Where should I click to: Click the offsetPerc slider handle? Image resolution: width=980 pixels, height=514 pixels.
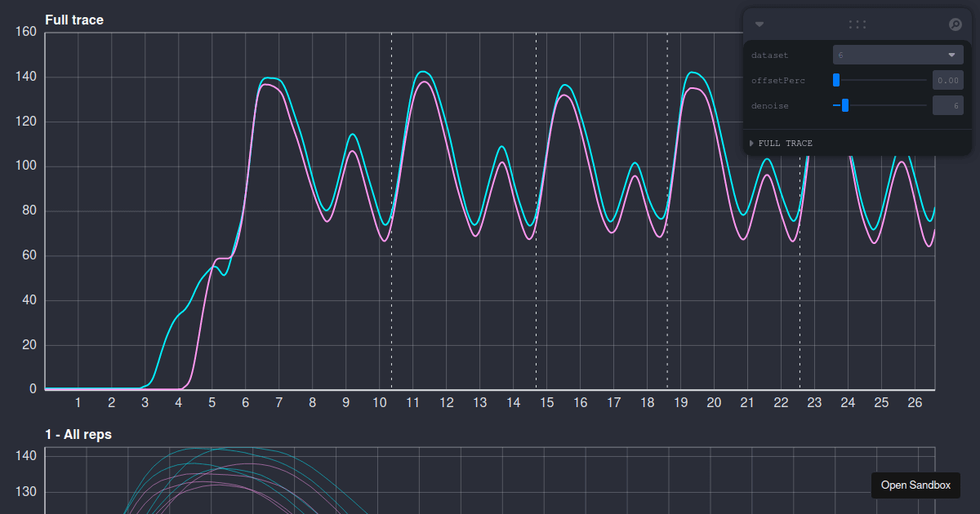[x=835, y=80]
